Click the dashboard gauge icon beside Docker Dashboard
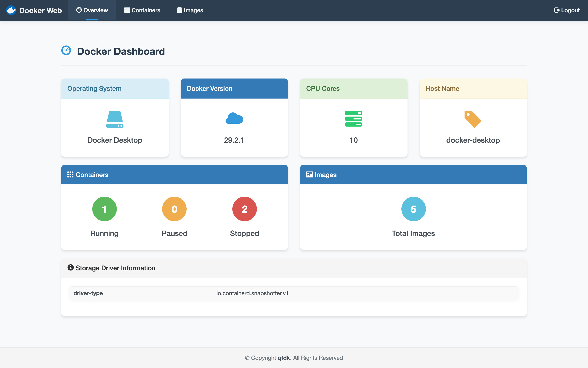The image size is (588, 368). pos(66,50)
